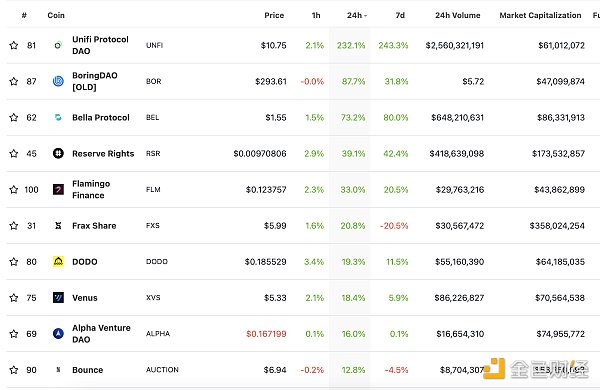Favorite Unifi Protocol DAO with star
Image resolution: width=600 pixels, height=390 pixels.
pyautogui.click(x=14, y=45)
